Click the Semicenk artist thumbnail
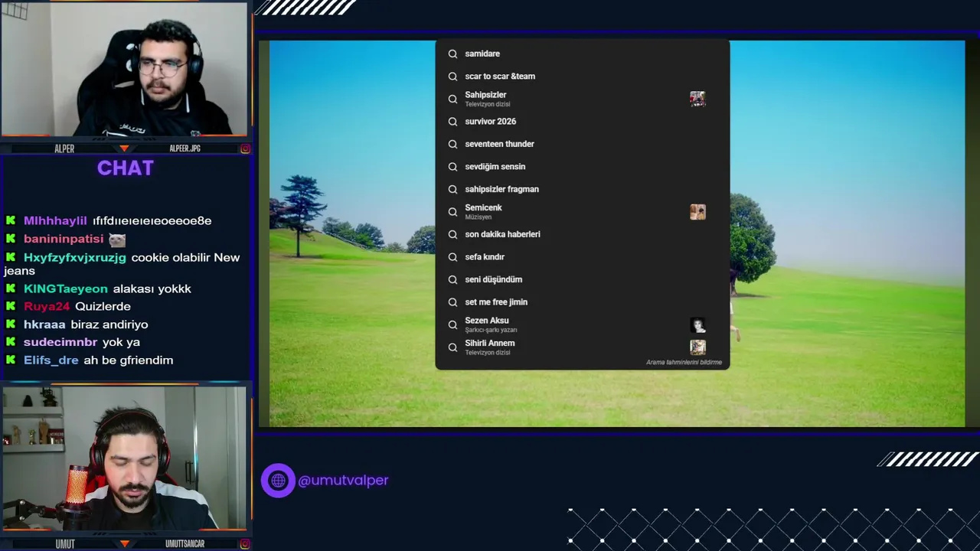 click(x=697, y=212)
